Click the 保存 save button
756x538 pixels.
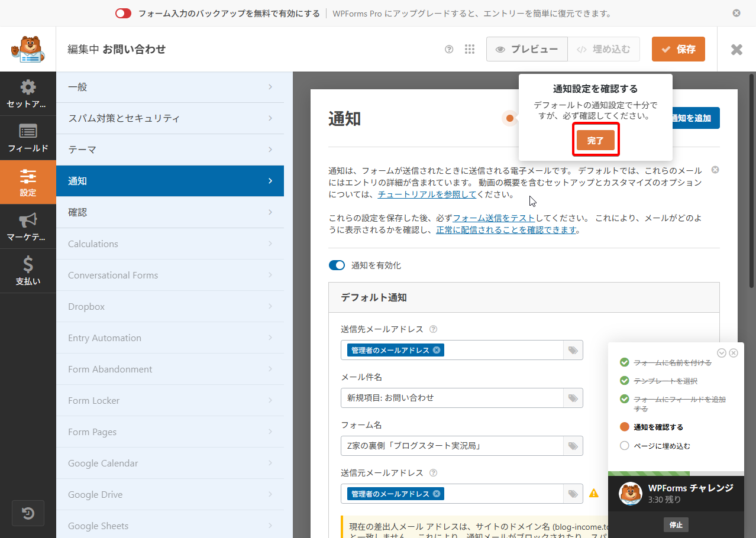(x=678, y=50)
